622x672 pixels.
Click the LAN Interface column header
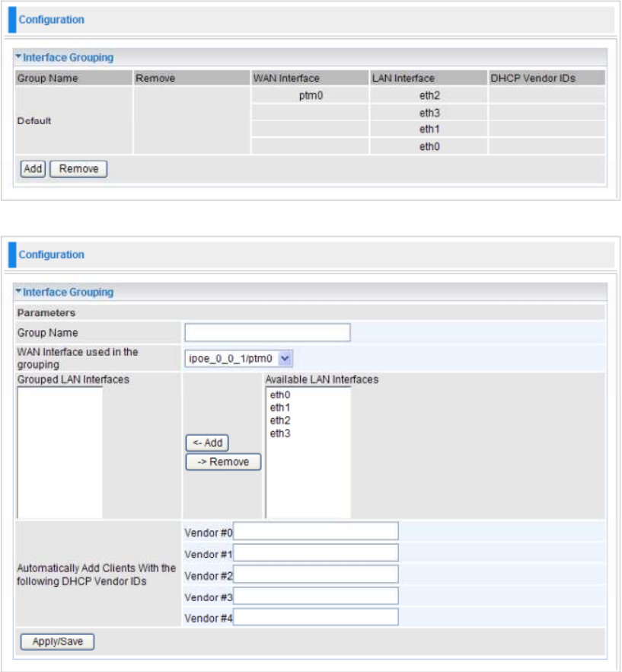point(429,78)
